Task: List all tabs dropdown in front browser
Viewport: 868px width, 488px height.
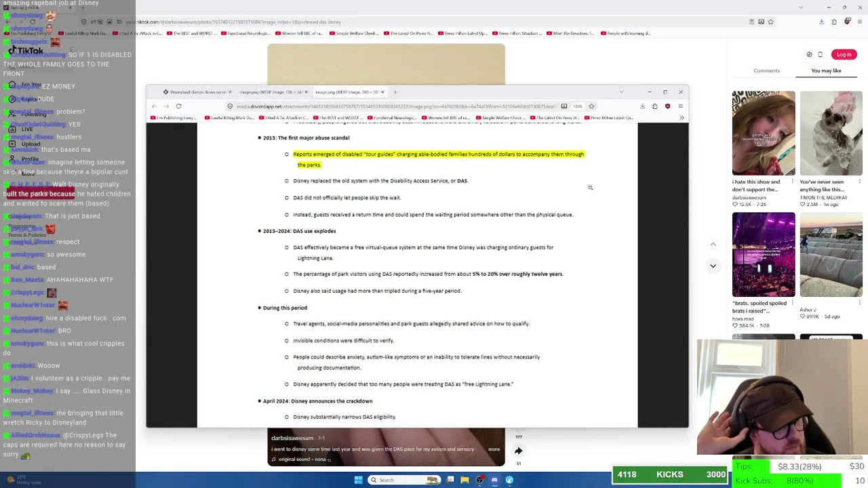Action: click(621, 92)
